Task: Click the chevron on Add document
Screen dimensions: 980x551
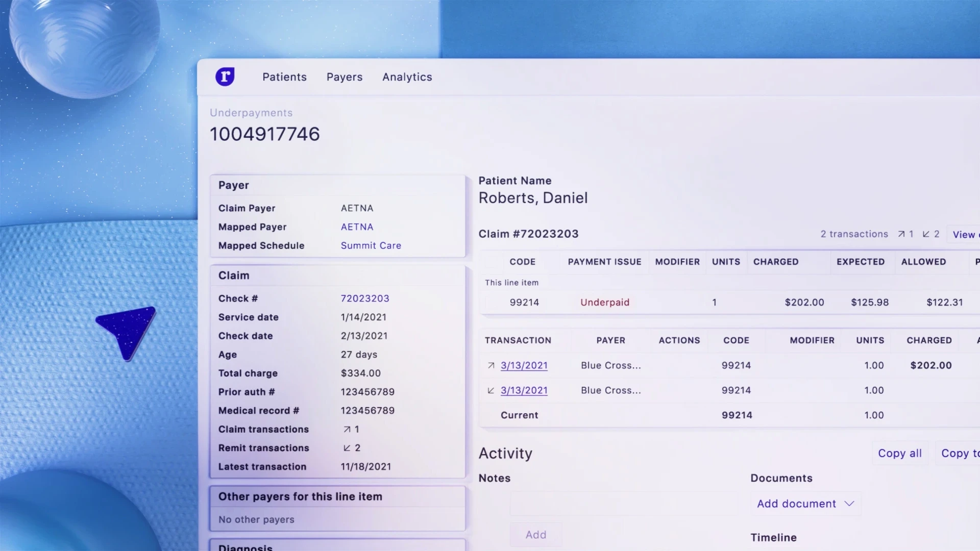Action: pos(849,504)
